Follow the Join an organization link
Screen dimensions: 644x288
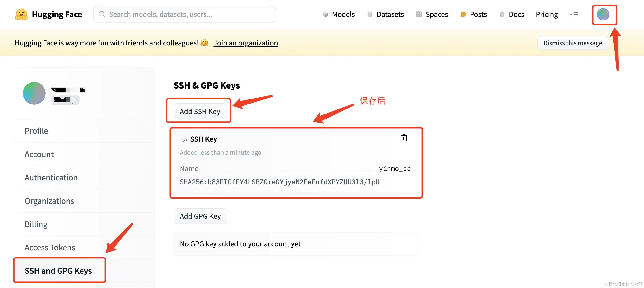click(x=245, y=43)
